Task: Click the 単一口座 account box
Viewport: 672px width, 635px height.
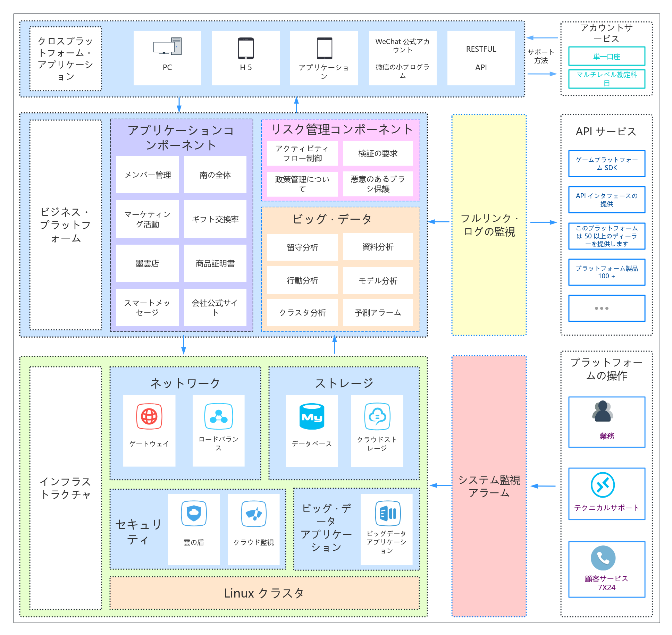Action: click(607, 56)
